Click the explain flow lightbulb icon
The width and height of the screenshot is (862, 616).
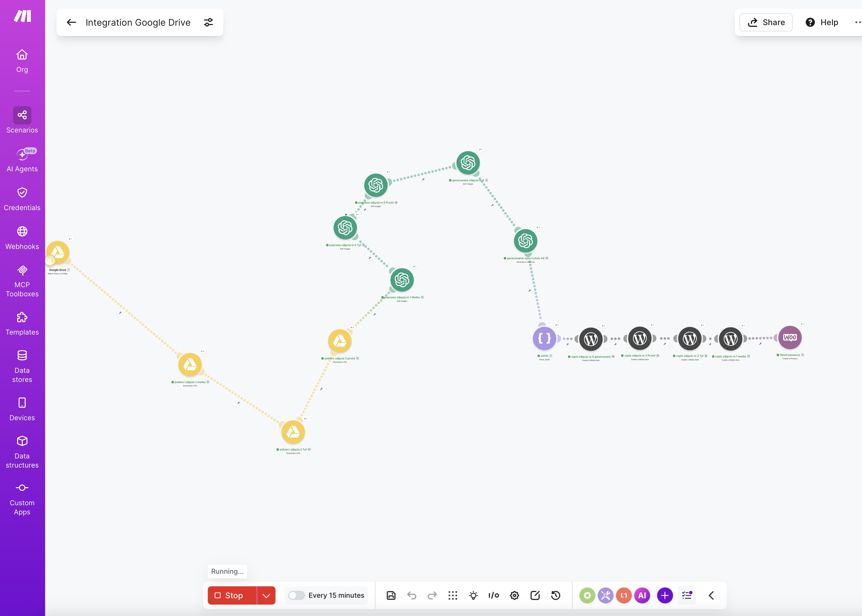coord(473,595)
